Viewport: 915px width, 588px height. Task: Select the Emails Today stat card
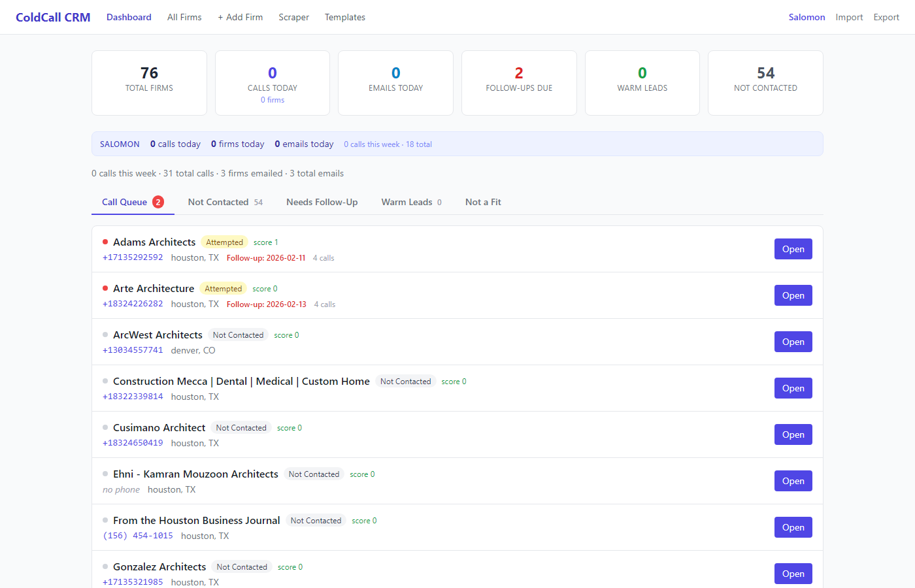coord(395,83)
